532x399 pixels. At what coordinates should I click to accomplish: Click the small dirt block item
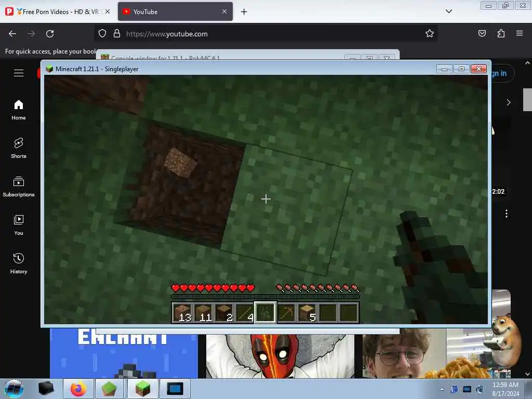tap(180, 163)
